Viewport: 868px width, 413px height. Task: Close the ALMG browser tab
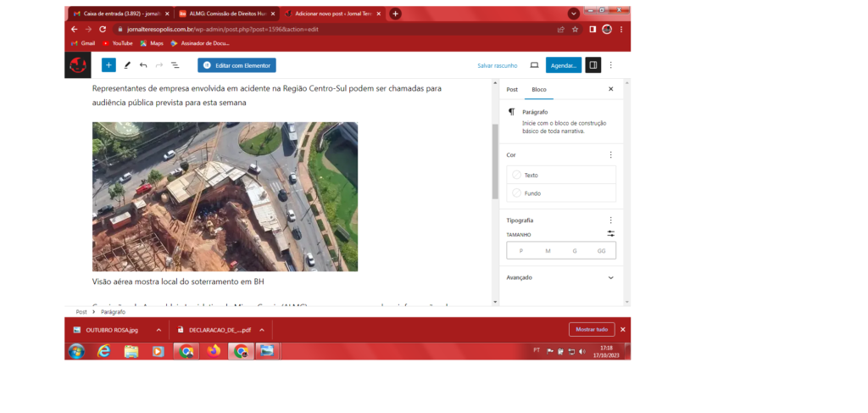272,14
